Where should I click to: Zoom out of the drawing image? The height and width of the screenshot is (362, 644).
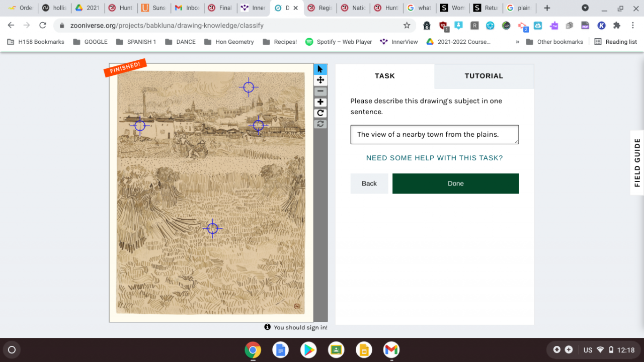(320, 92)
